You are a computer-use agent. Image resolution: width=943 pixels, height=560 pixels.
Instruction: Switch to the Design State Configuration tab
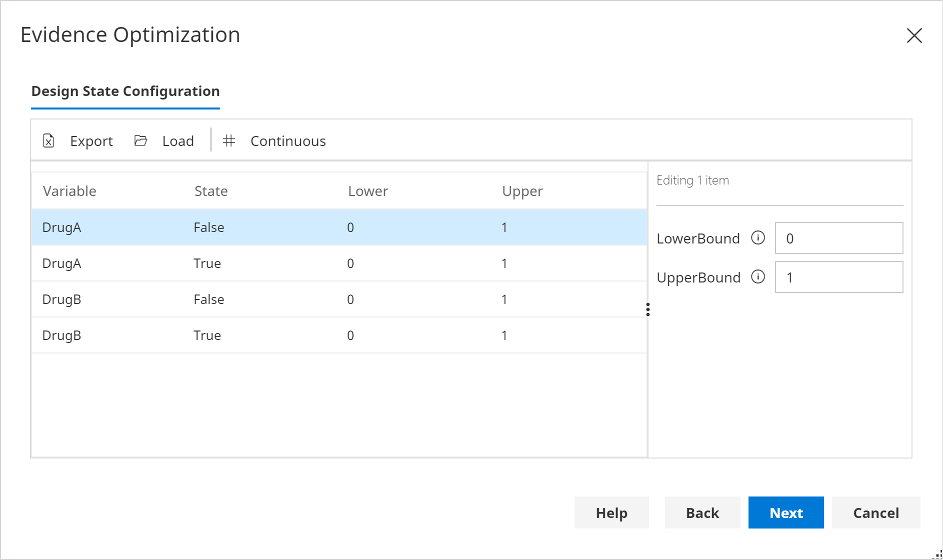click(x=125, y=91)
